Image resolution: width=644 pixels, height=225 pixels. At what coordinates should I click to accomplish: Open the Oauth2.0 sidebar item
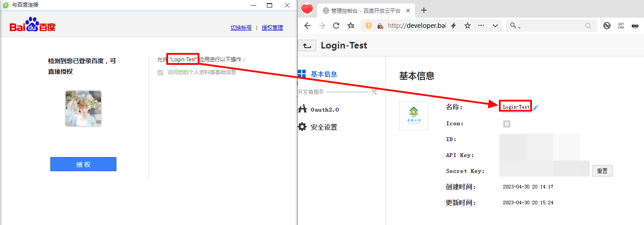coord(318,109)
